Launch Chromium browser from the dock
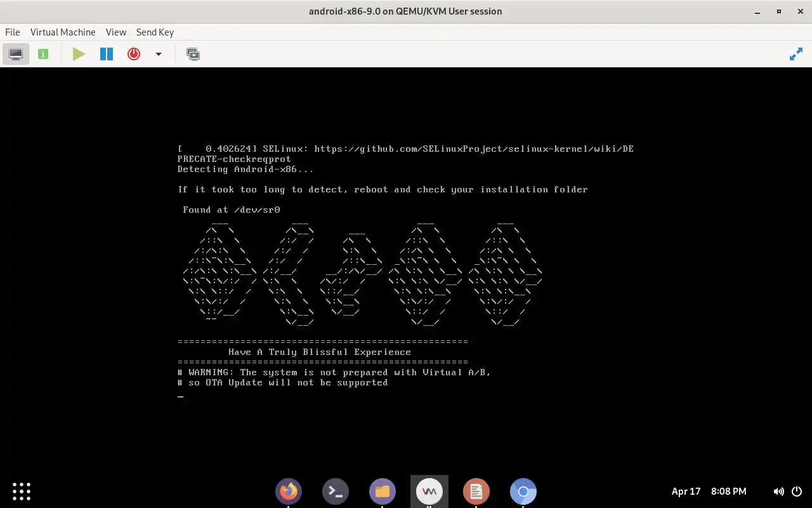 tap(523, 491)
